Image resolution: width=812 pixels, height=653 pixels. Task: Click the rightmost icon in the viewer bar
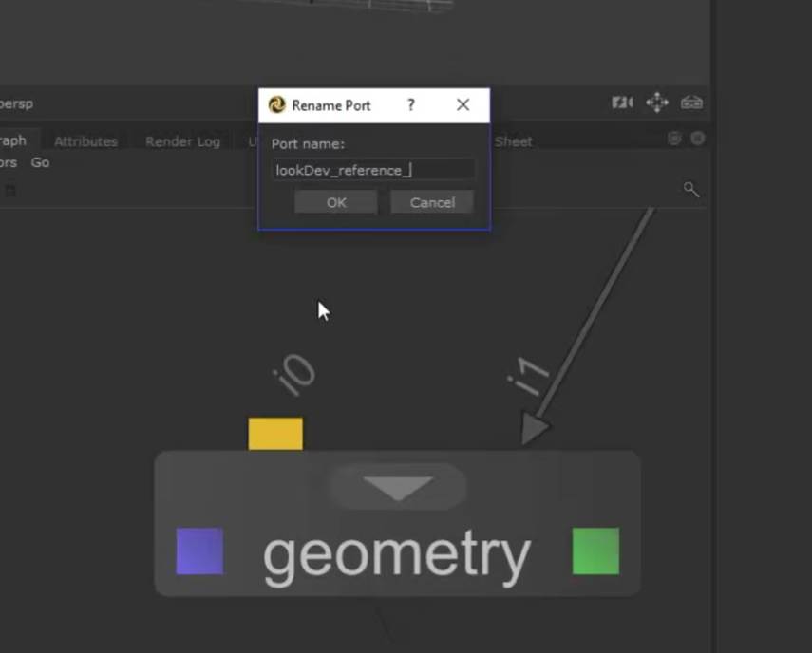pos(692,103)
